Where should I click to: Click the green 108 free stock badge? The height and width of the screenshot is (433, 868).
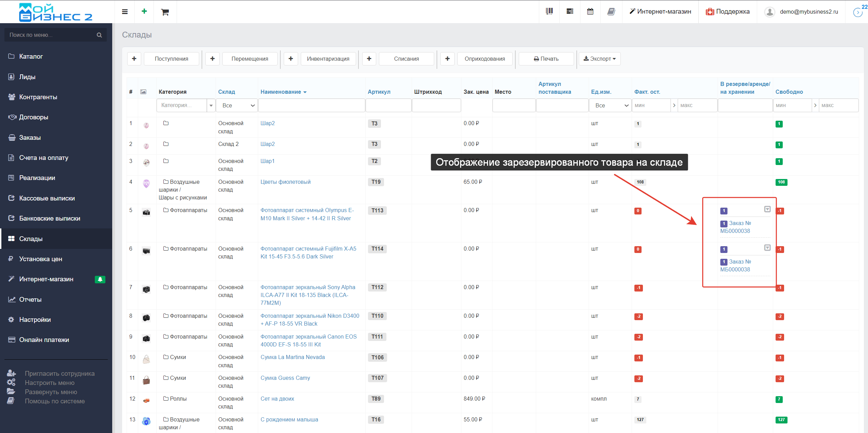781,182
